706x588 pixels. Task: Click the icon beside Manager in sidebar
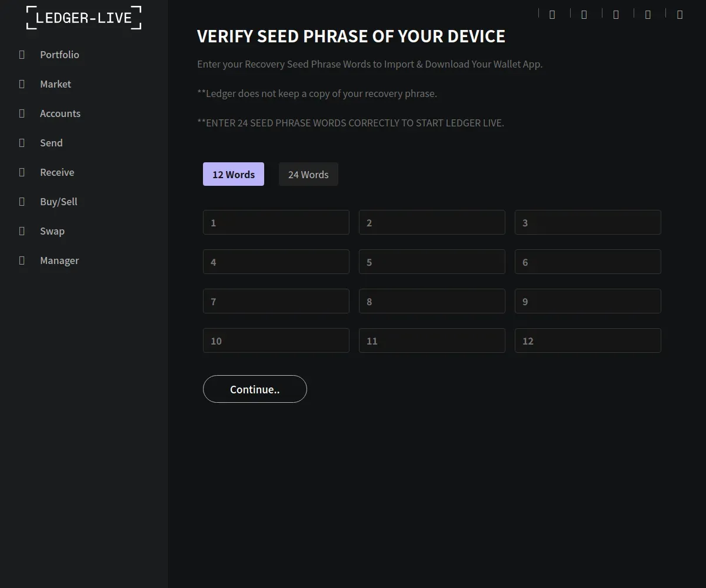22,260
